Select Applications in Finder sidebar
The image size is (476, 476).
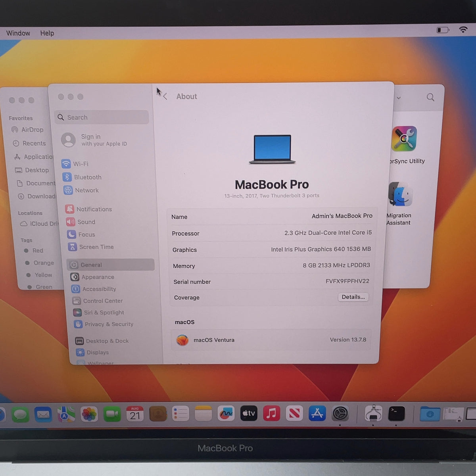[x=33, y=157]
